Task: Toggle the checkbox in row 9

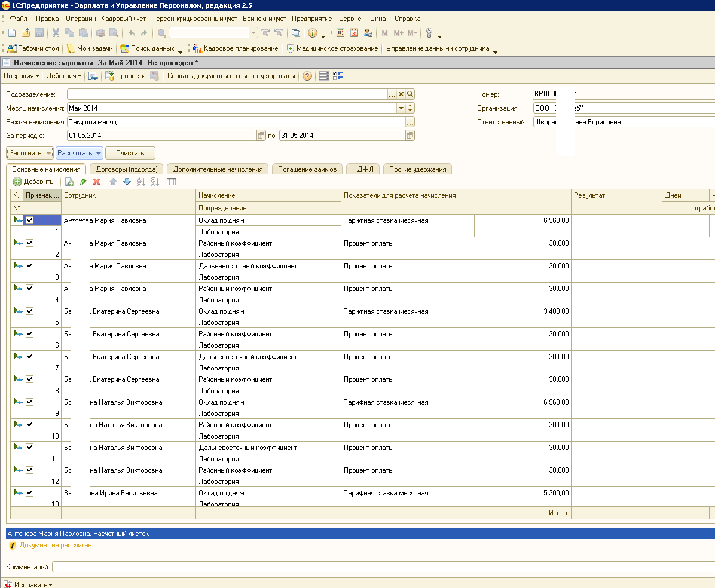Action: pyautogui.click(x=29, y=402)
